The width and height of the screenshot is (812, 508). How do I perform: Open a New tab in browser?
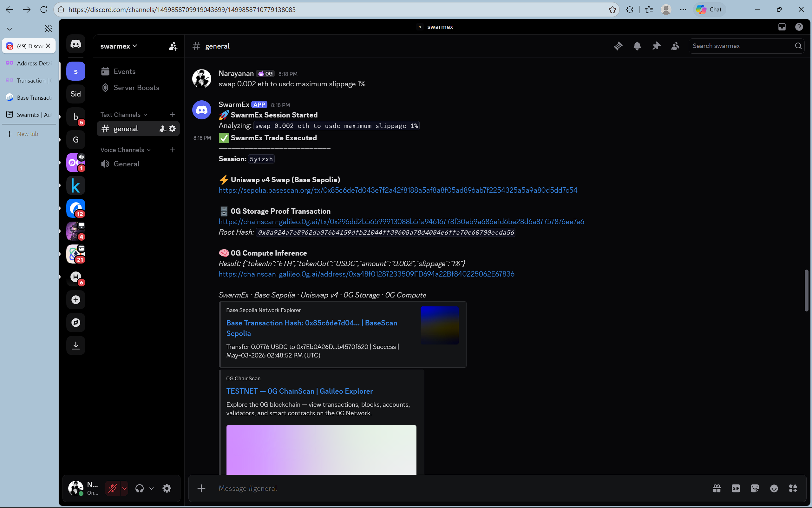[x=29, y=134]
